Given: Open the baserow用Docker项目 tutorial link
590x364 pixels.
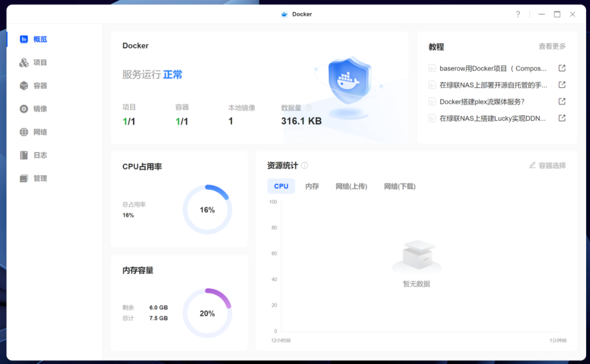Looking at the screenshot, I should point(493,68).
